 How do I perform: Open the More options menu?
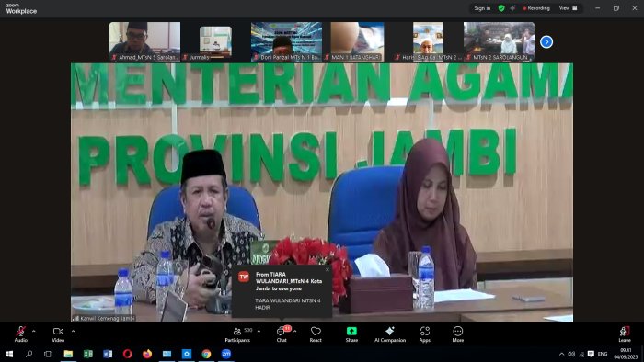(457, 334)
